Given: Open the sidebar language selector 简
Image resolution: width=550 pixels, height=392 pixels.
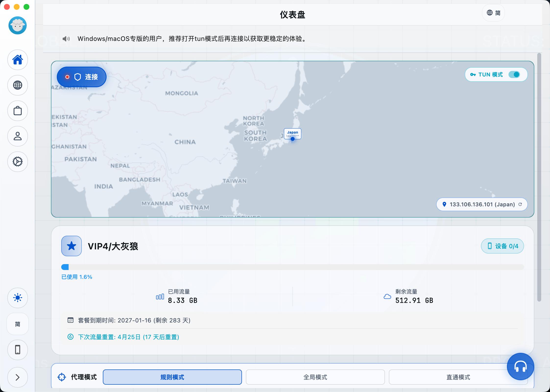Looking at the screenshot, I should [18, 324].
